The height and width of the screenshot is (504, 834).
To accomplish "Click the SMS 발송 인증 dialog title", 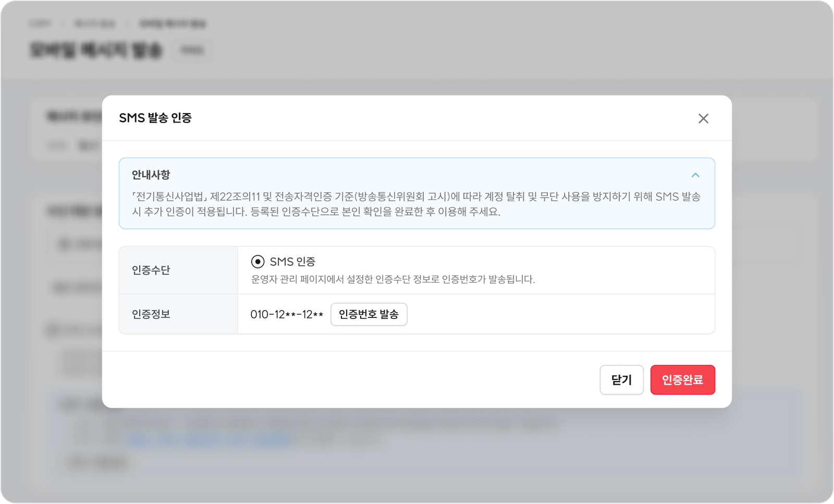I will click(x=155, y=118).
